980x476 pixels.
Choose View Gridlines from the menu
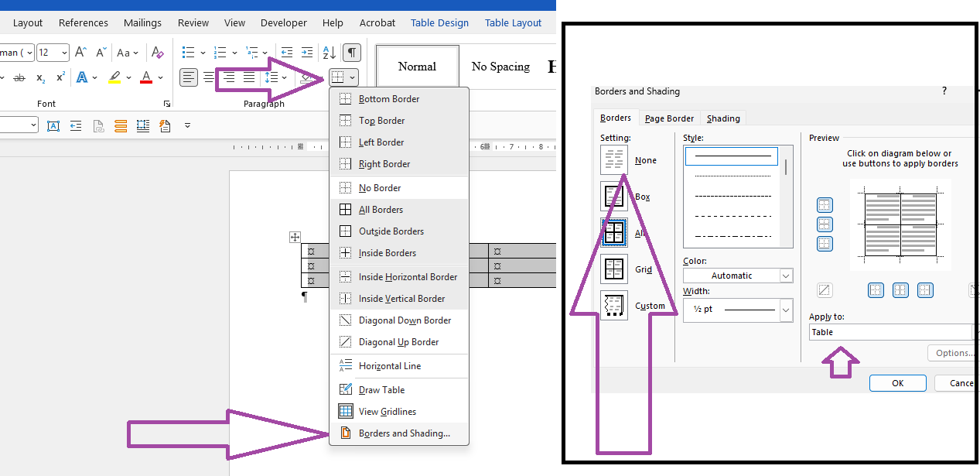coord(399,412)
